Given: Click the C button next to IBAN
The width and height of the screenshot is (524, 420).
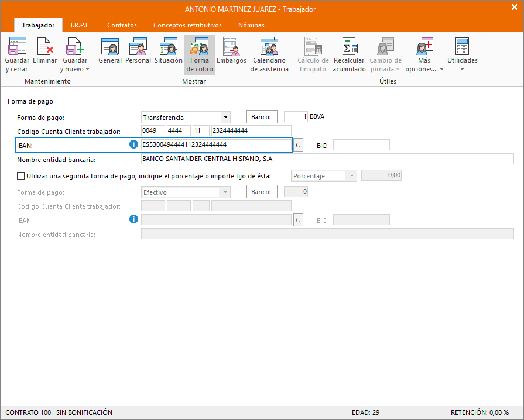Looking at the screenshot, I should [x=298, y=145].
